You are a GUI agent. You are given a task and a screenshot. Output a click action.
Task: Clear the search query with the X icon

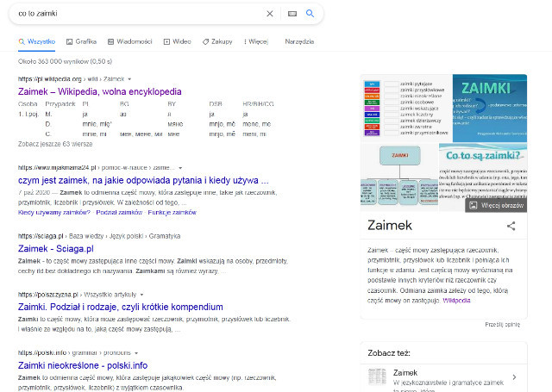[269, 14]
